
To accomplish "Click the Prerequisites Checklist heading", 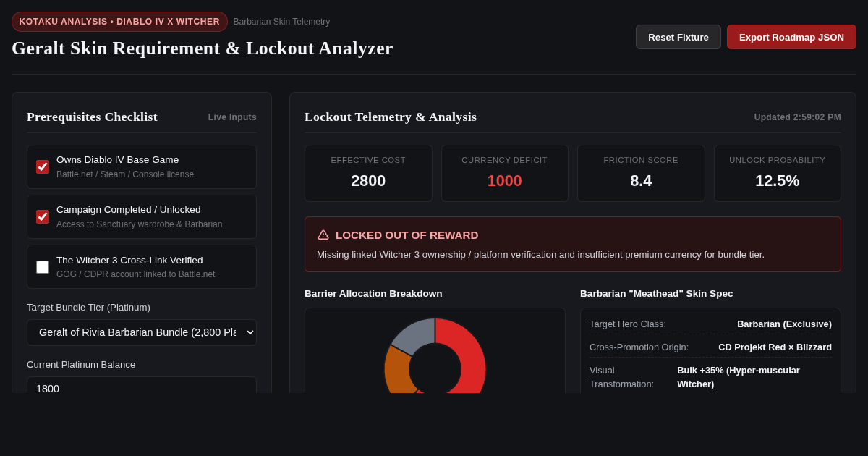I will coord(92,117).
